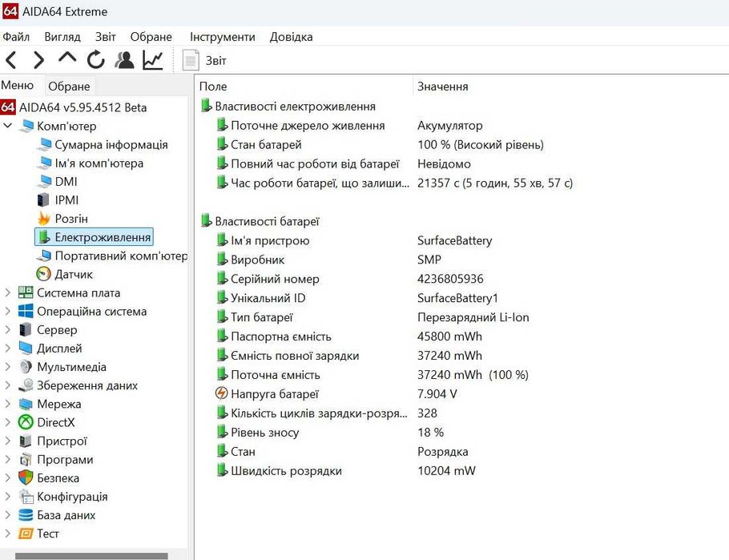Click the Xbox icon next to DirectX

click(x=26, y=422)
